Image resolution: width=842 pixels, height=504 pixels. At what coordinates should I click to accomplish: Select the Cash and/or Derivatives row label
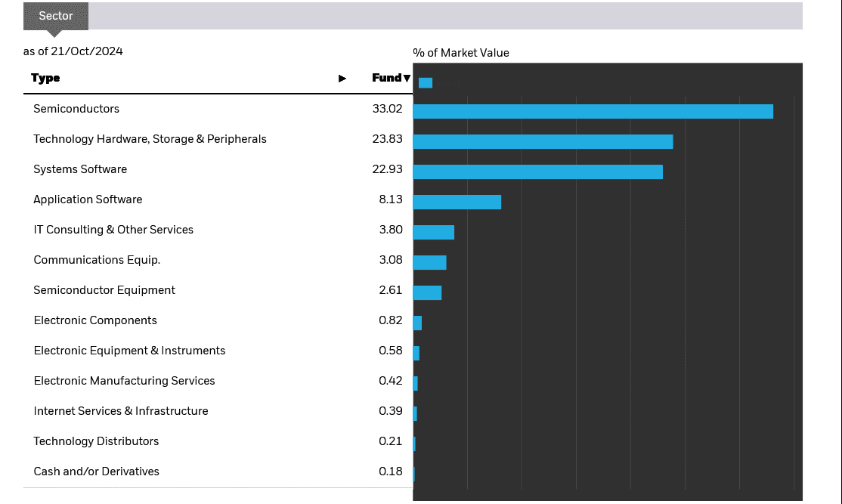pos(97,472)
